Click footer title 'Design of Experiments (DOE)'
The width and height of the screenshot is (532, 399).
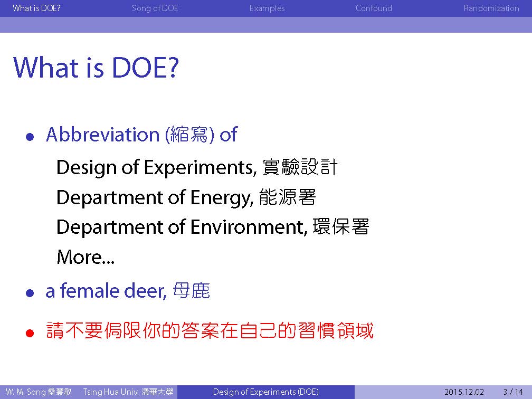265,392
